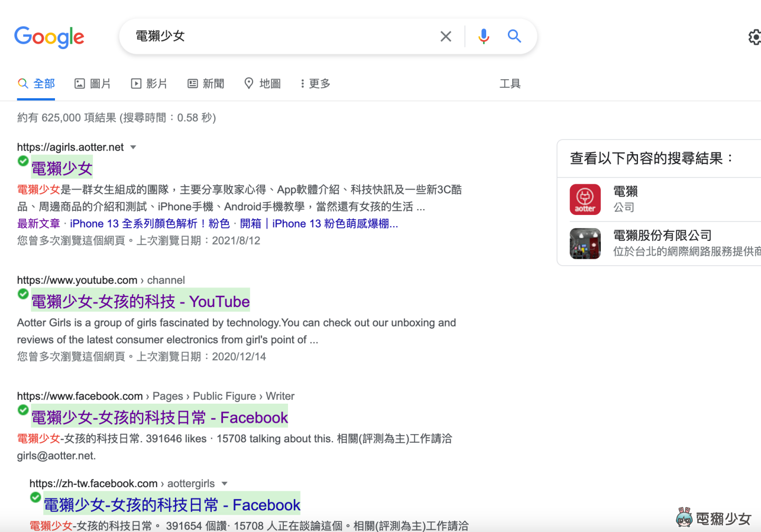Image resolution: width=761 pixels, height=532 pixels.
Task: Switch to the 圖片 tab
Action: (x=92, y=83)
